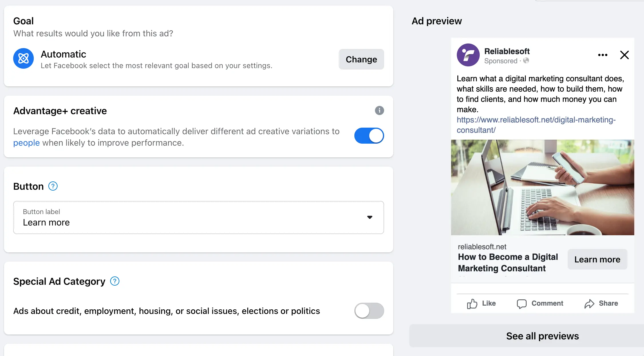The image size is (644, 356).
Task: Click the Goal heading
Action: coord(23,21)
